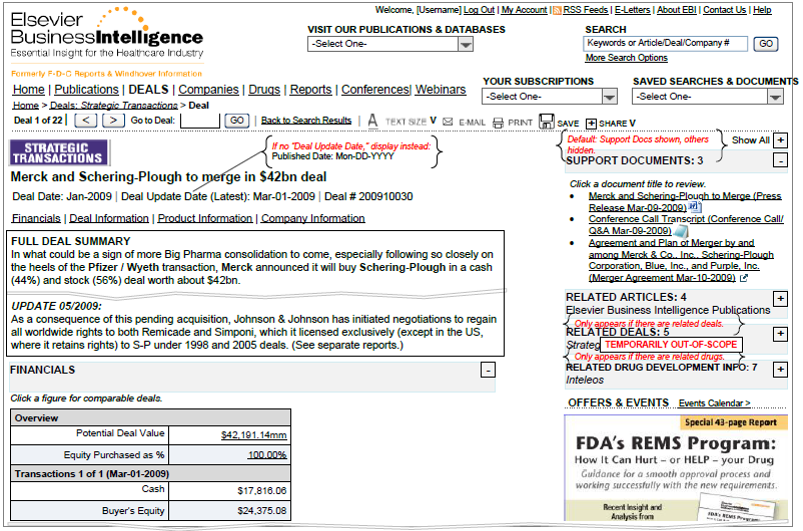The image size is (803, 531).
Task: Click the search keywords input field
Action: click(x=665, y=44)
